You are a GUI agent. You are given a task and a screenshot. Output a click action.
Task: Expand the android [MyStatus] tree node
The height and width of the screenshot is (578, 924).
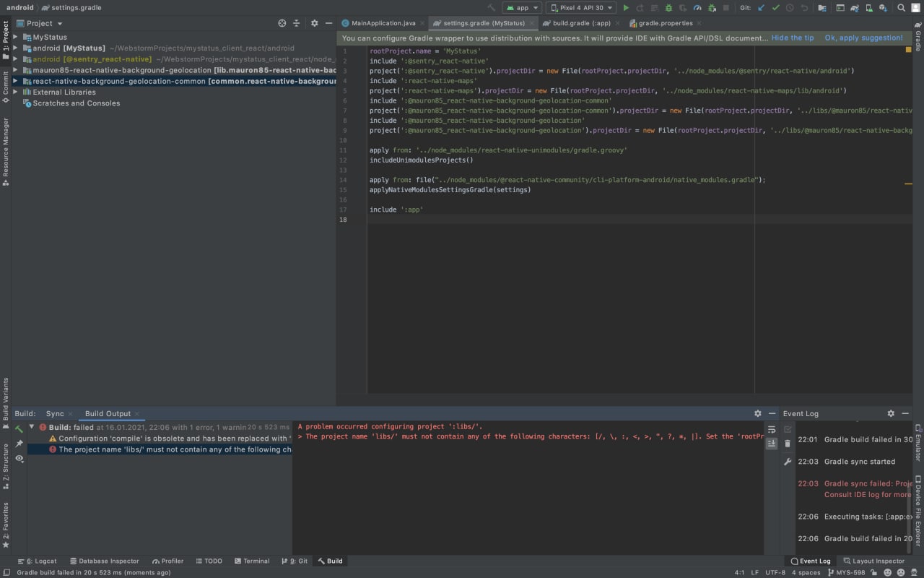tap(15, 48)
